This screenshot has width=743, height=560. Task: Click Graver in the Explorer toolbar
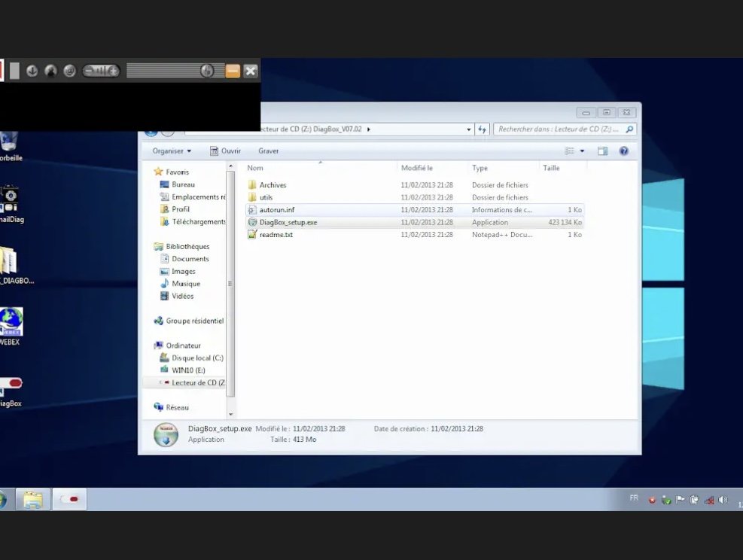coord(268,151)
